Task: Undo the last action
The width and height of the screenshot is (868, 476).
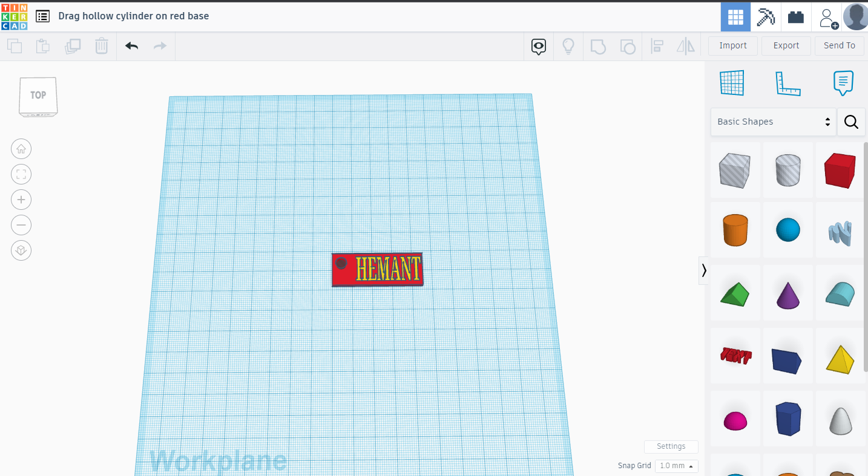Action: 132,46
